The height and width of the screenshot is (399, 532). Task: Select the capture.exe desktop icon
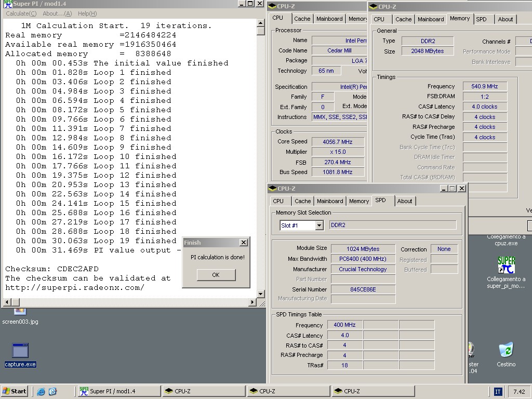click(20, 355)
